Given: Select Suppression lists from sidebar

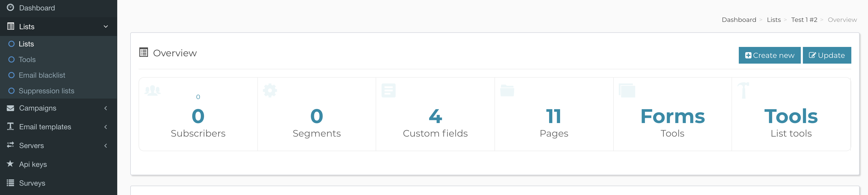Looking at the screenshot, I should pos(46,91).
